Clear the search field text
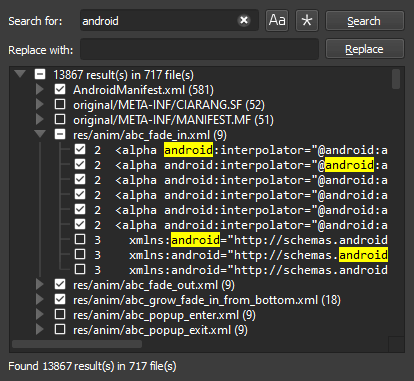 point(244,20)
